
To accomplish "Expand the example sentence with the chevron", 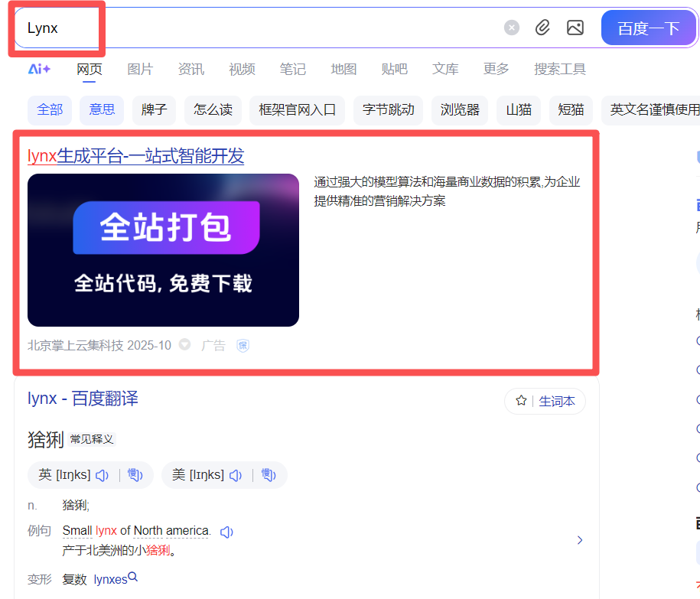I will [x=580, y=539].
